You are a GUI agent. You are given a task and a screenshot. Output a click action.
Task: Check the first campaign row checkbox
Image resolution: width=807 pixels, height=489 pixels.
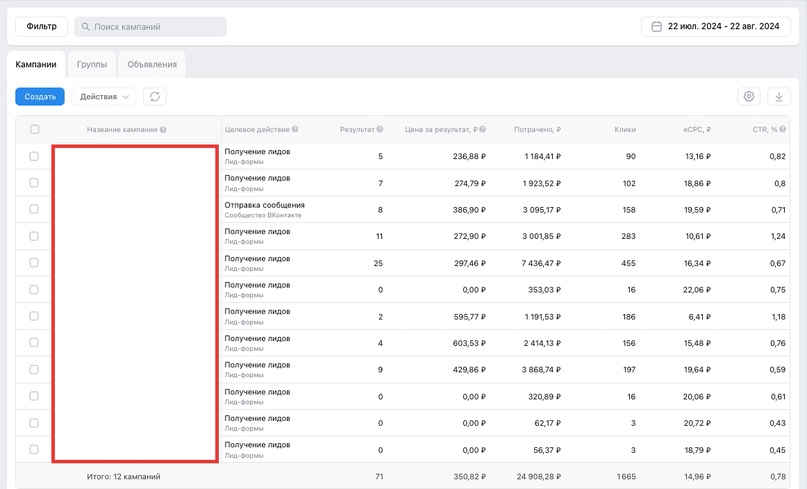[34, 156]
